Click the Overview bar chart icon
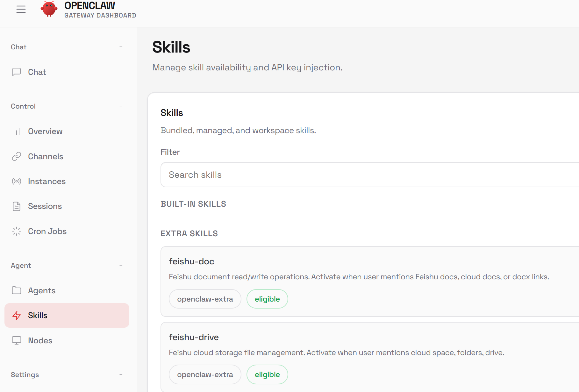Image resolution: width=579 pixels, height=392 pixels. 17,132
